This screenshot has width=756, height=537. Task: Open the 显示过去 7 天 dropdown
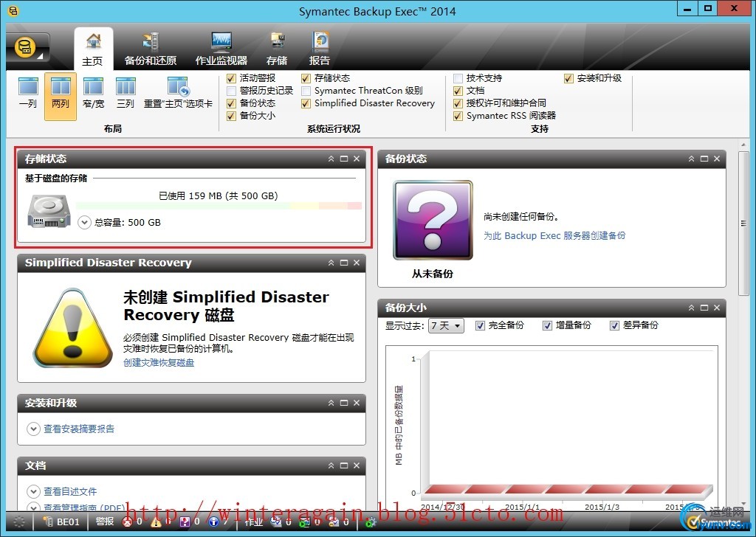[x=446, y=326]
